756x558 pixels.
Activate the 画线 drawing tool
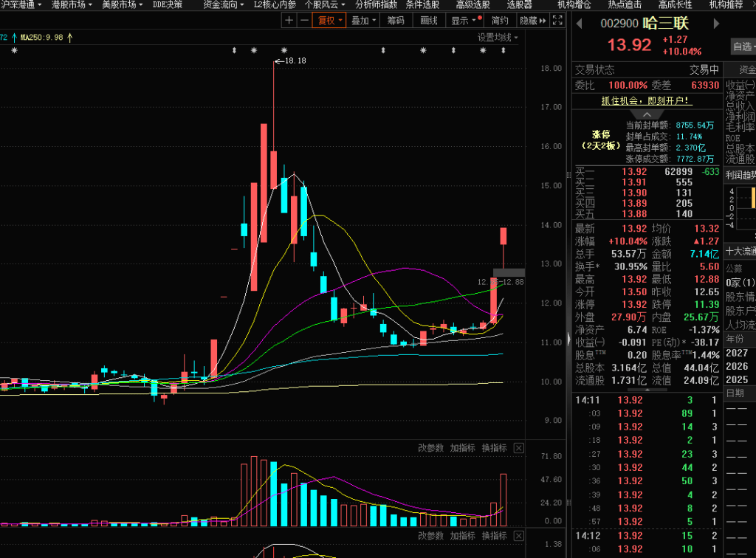[429, 20]
